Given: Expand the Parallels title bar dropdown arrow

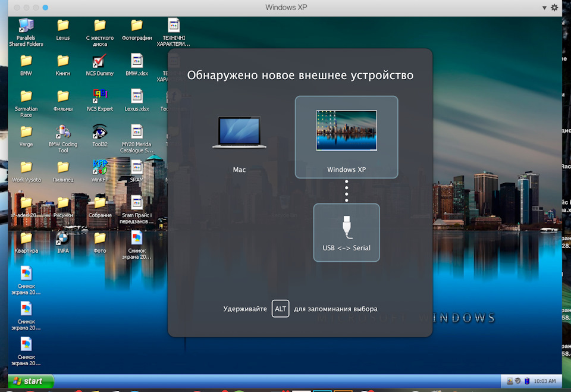Looking at the screenshot, I should point(544,8).
